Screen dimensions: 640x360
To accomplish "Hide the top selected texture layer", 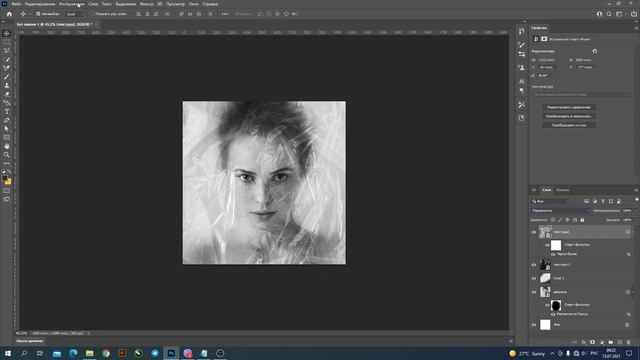I will [x=534, y=232].
